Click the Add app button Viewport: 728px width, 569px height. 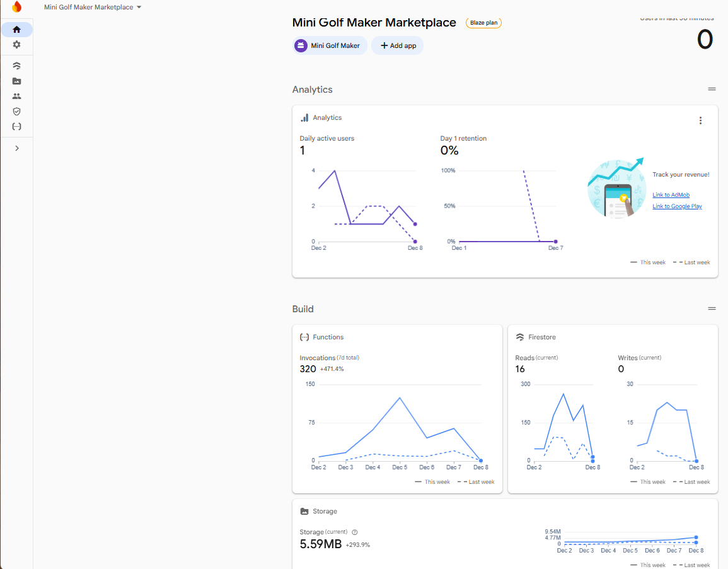tap(397, 45)
